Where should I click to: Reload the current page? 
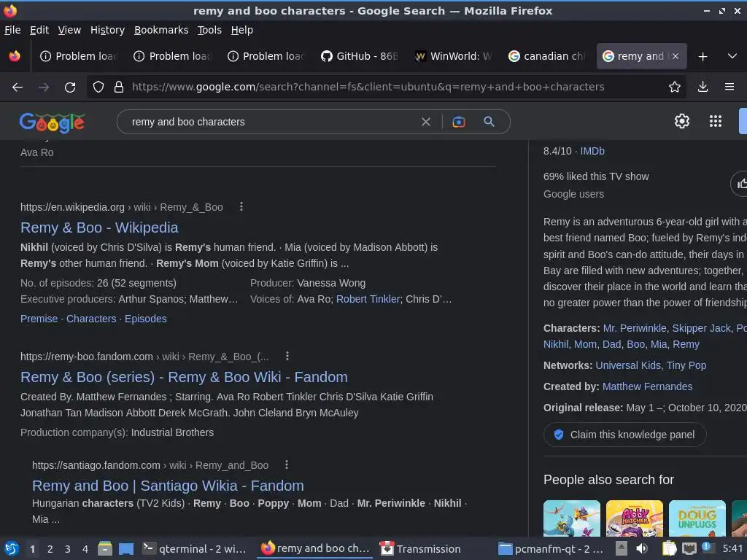pos(70,87)
